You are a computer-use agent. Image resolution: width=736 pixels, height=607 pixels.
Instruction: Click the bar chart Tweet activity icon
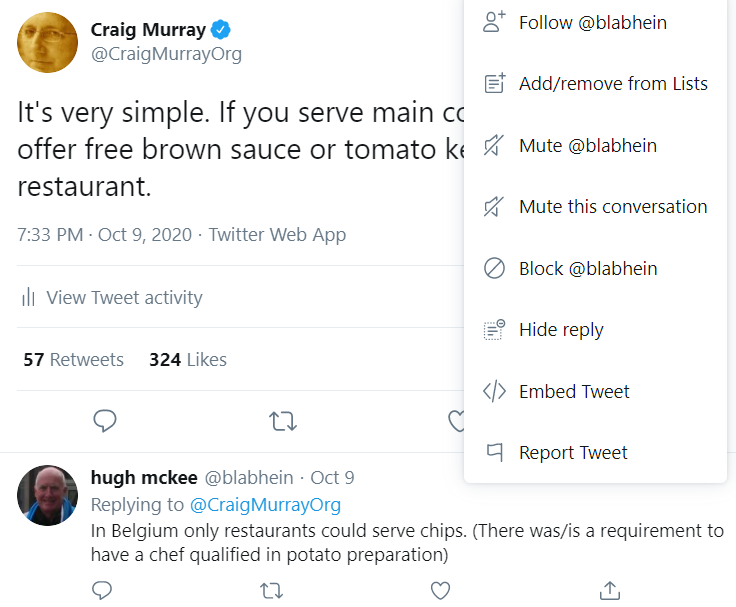29,297
